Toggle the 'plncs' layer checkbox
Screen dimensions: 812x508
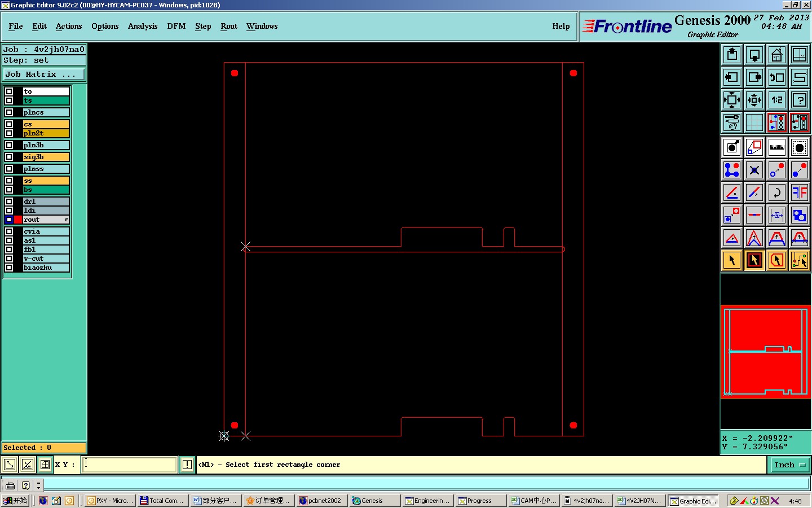click(9, 112)
